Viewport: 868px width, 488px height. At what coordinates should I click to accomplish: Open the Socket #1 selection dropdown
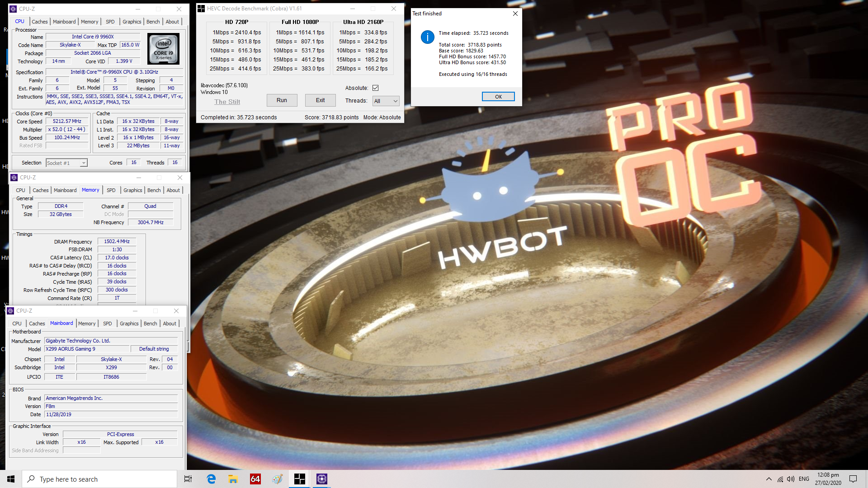tap(66, 163)
